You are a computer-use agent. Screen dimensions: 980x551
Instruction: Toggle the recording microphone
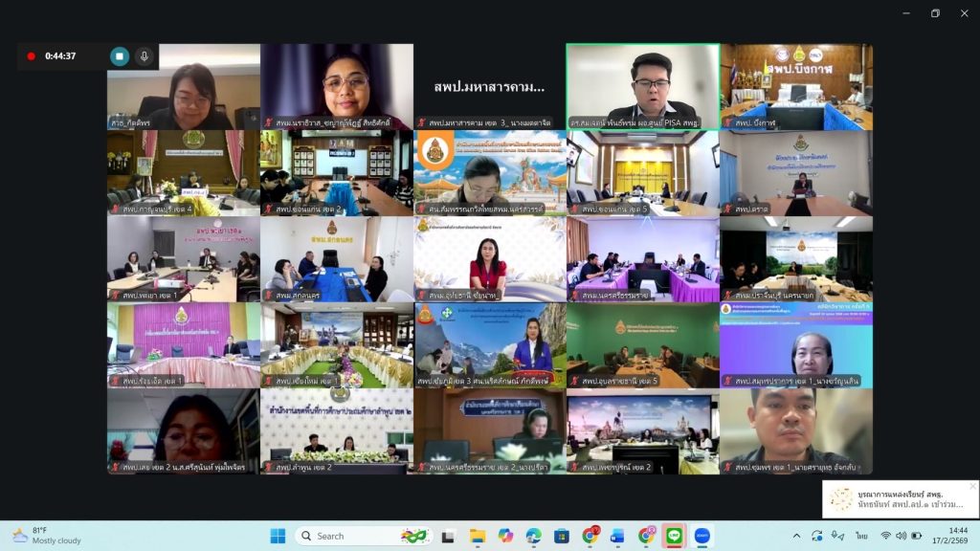coord(145,56)
